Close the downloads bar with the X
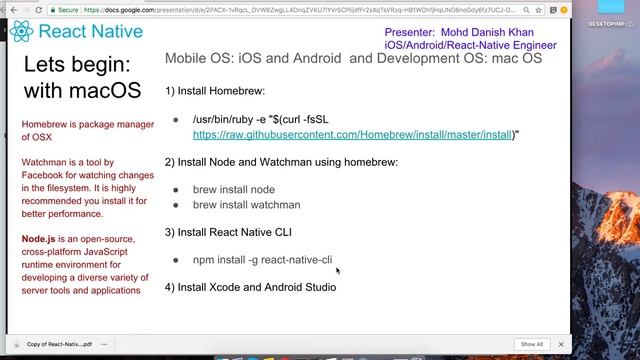Image resolution: width=640 pixels, height=360 pixels. click(561, 344)
